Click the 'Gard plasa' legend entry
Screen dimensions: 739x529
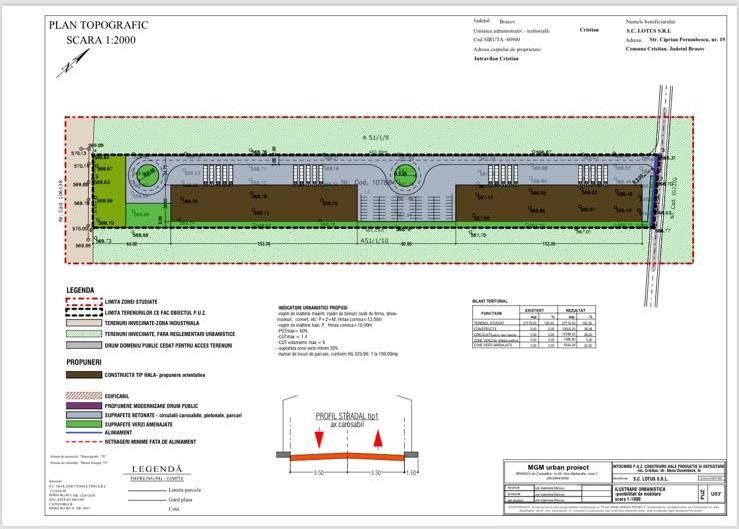180,499
